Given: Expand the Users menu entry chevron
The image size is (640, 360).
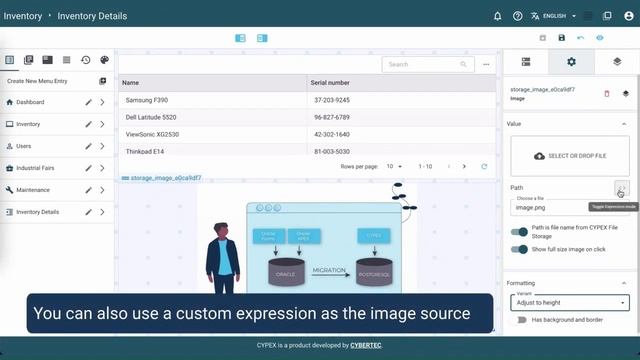Looking at the screenshot, I should [102, 146].
